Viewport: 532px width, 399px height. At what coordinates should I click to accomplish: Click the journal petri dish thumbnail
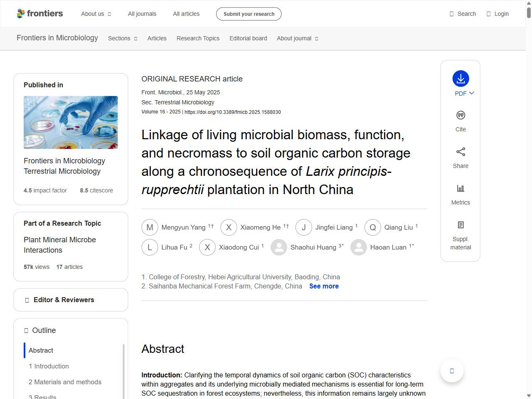pos(71,122)
